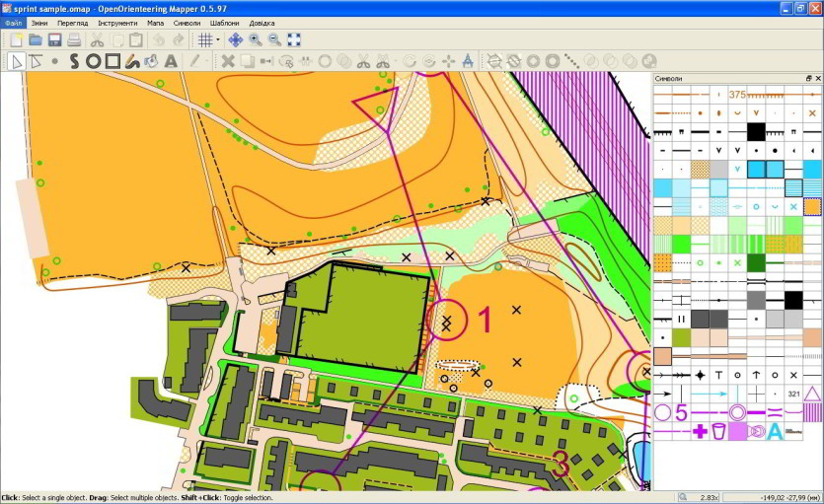Print the map with printer icon
Viewport: 824px width, 504px height.
[74, 39]
